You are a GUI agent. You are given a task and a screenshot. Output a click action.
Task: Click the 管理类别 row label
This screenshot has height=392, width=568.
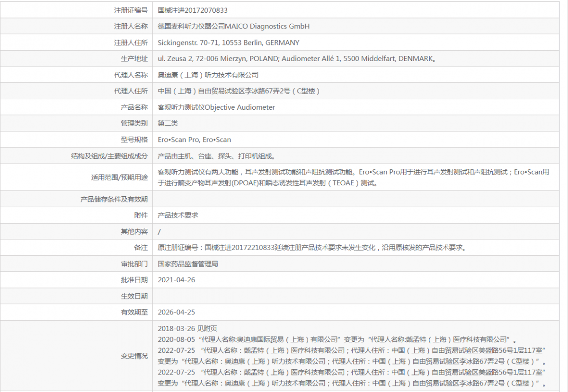(x=134, y=123)
